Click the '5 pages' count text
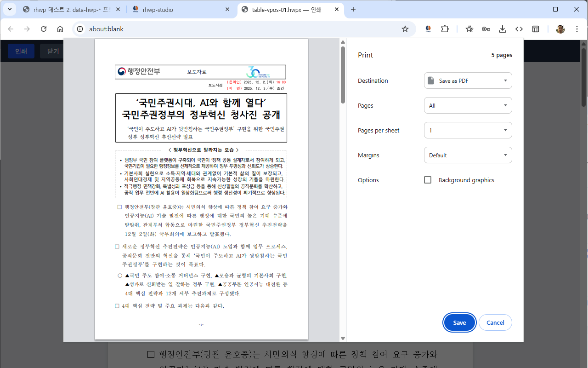This screenshot has width=588, height=368. (502, 55)
